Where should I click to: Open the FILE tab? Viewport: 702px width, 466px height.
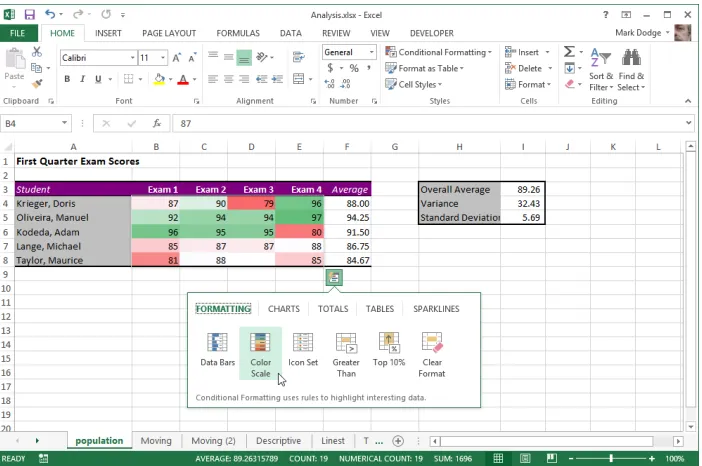[x=17, y=33]
